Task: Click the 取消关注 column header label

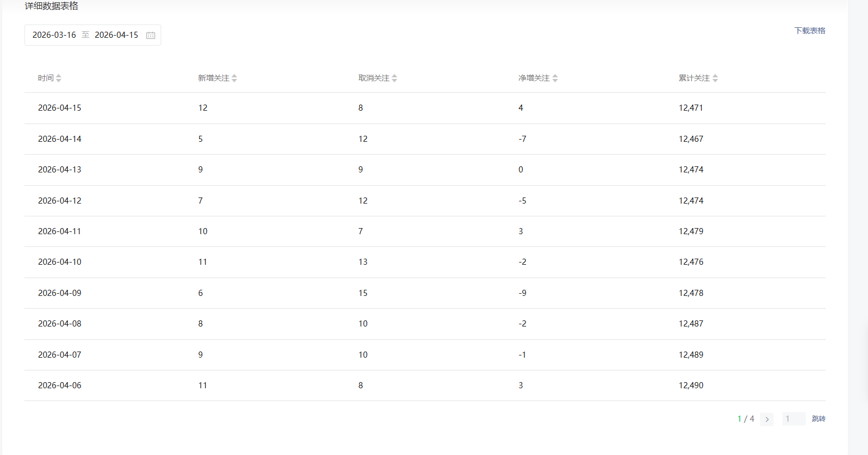Action: (x=374, y=78)
